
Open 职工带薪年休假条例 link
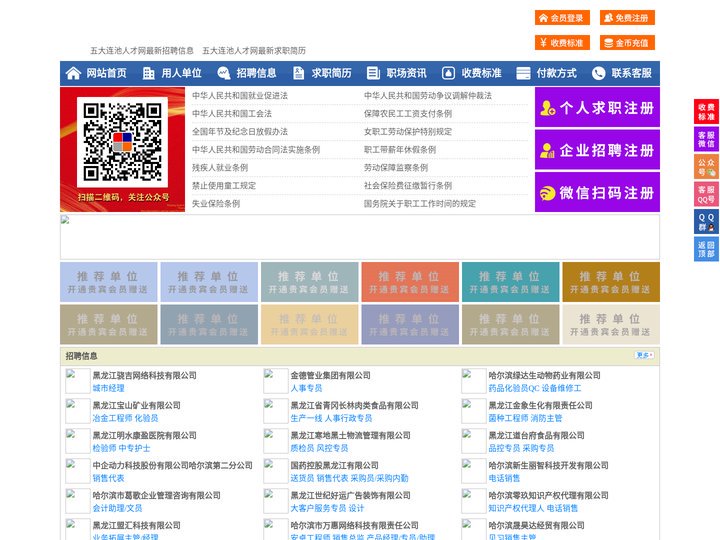[x=400, y=150]
